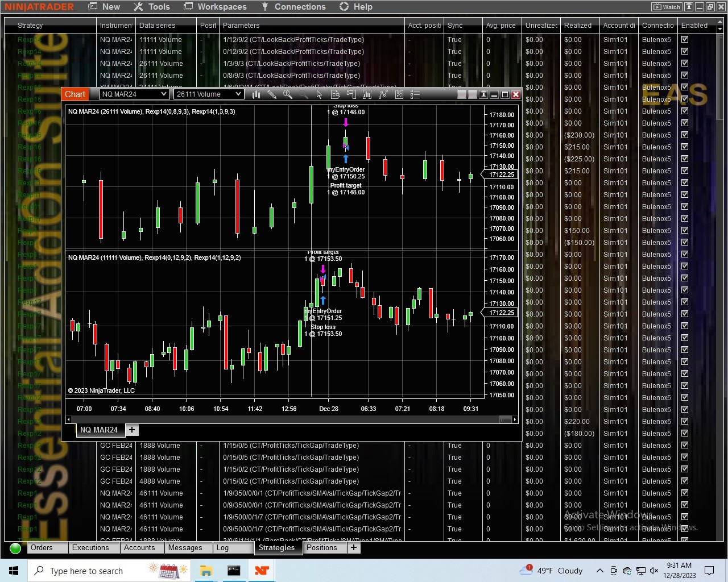728x582 pixels.
Task: Open File Explorer from the taskbar
Action: click(x=206, y=570)
